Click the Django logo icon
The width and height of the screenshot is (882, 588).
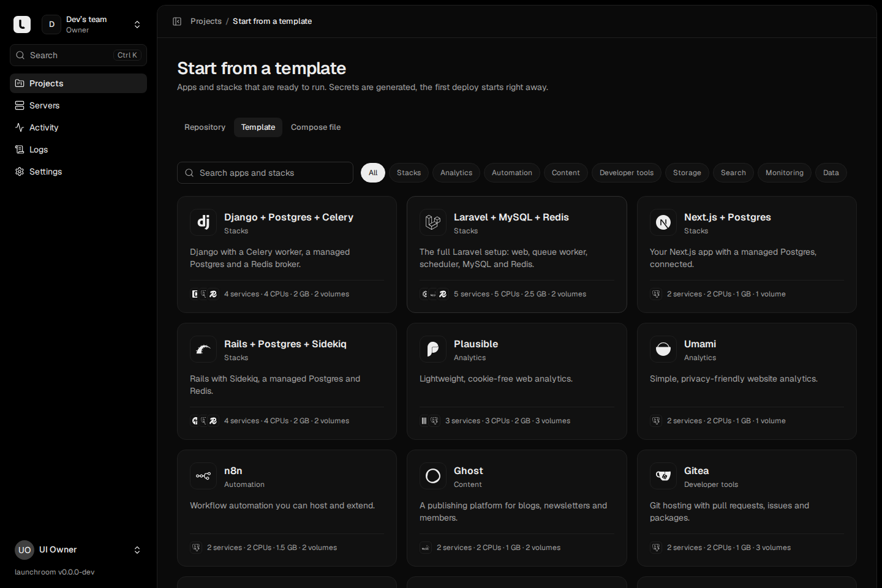tap(203, 222)
